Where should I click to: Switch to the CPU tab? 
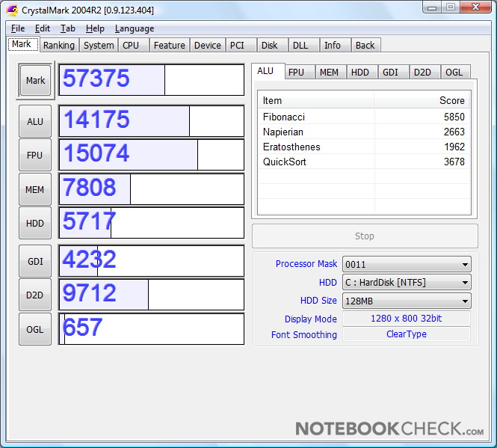tap(133, 45)
